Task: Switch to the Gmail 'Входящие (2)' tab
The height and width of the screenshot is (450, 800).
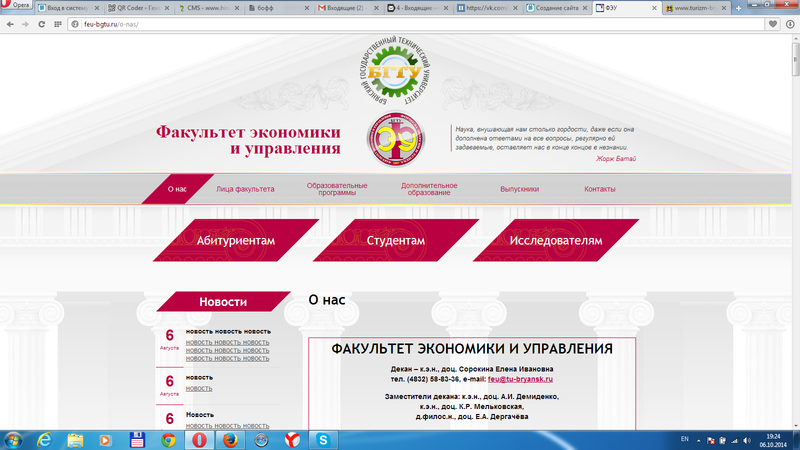Action: pyautogui.click(x=348, y=8)
